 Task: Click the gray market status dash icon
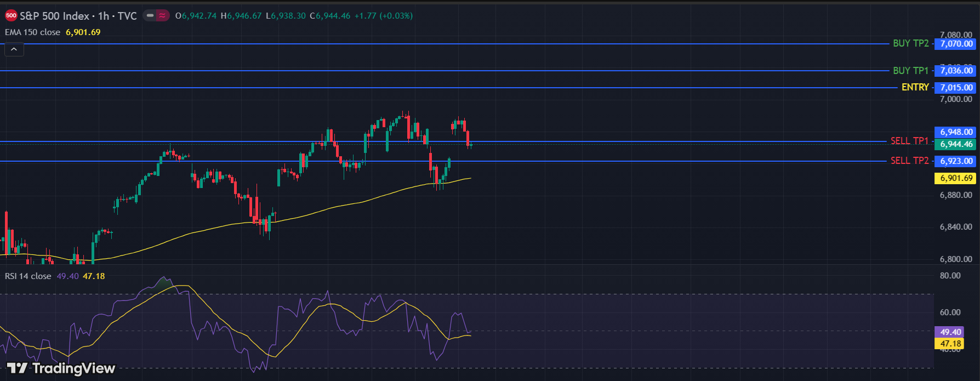pos(150,16)
